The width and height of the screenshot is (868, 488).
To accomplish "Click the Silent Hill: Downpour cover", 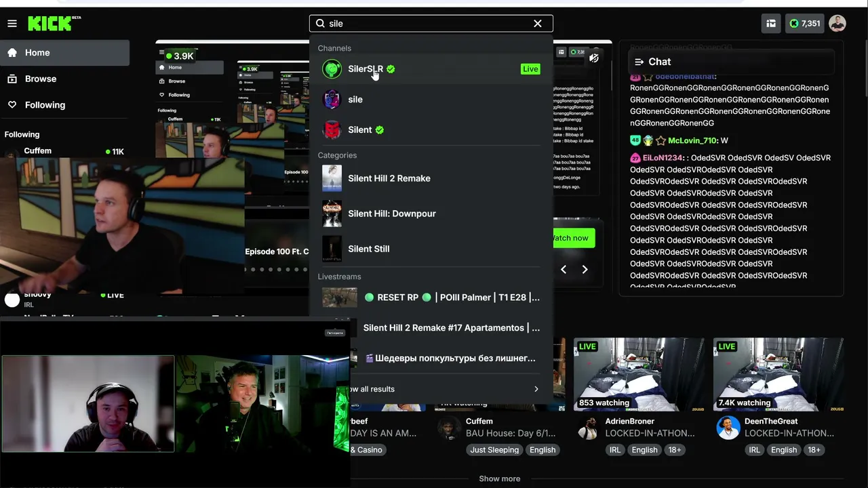I will pyautogui.click(x=332, y=213).
